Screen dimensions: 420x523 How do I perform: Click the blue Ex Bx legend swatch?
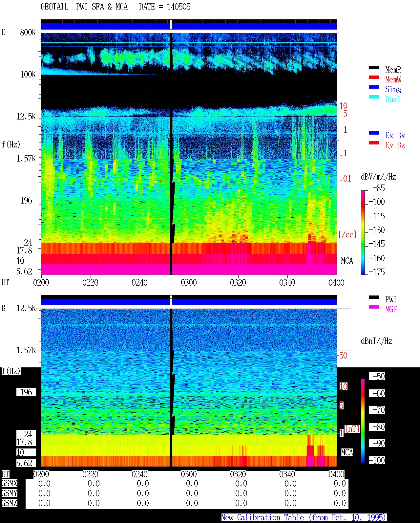374,133
